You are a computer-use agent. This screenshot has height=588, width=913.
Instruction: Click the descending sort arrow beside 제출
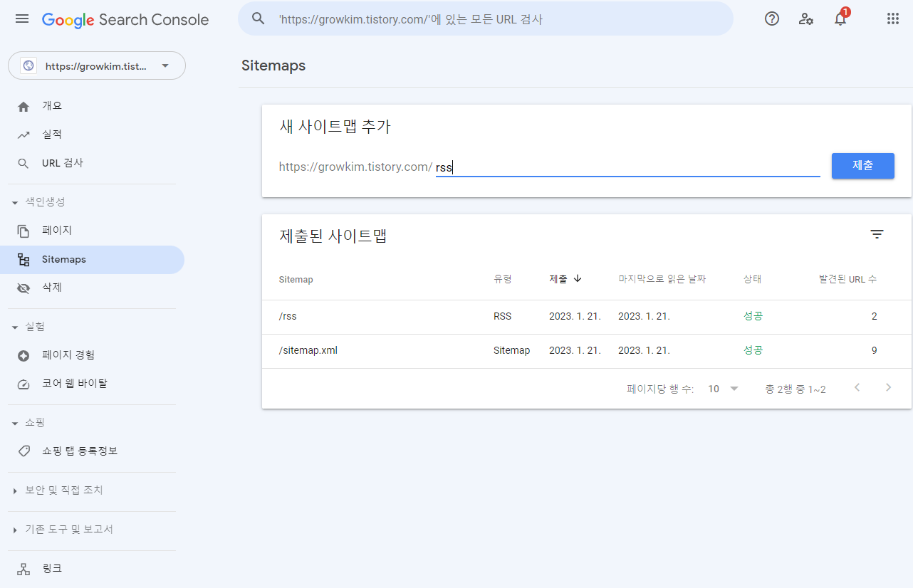click(x=578, y=279)
